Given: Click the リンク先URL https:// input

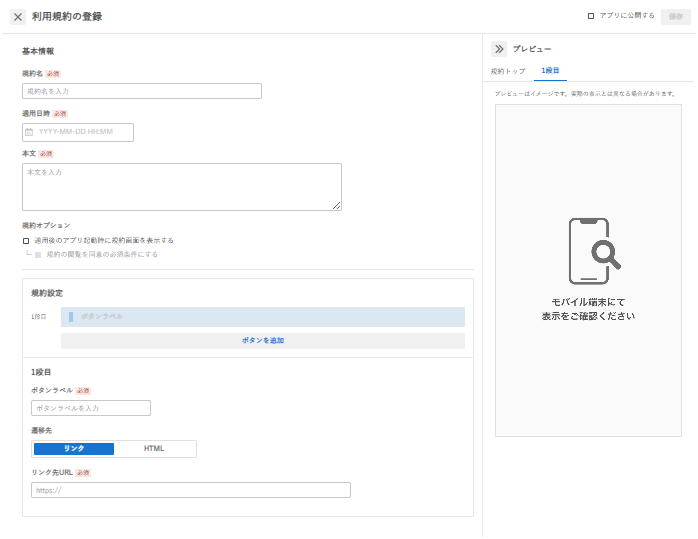Looking at the screenshot, I should click(x=191, y=490).
